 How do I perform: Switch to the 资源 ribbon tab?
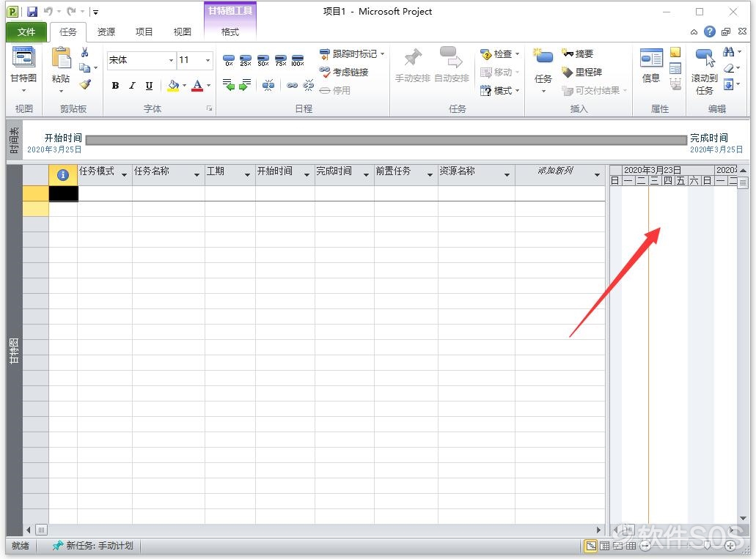(x=106, y=32)
